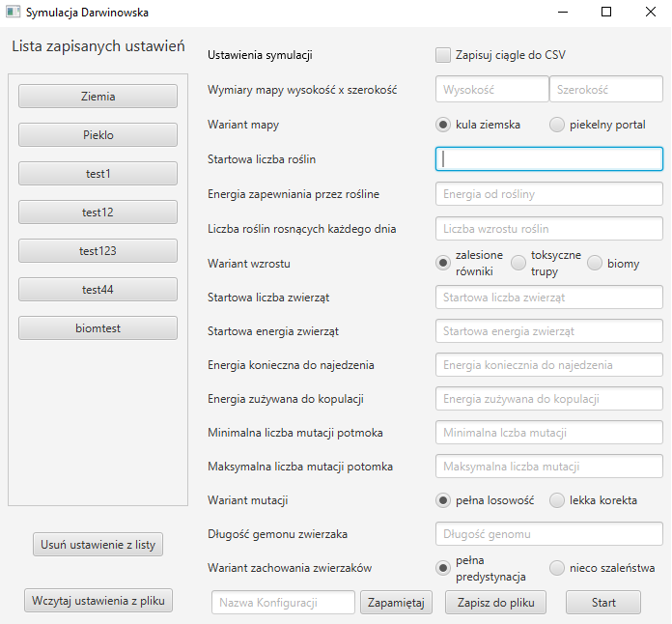Focus the Wysokość input field
The image size is (672, 624).
pos(492,89)
